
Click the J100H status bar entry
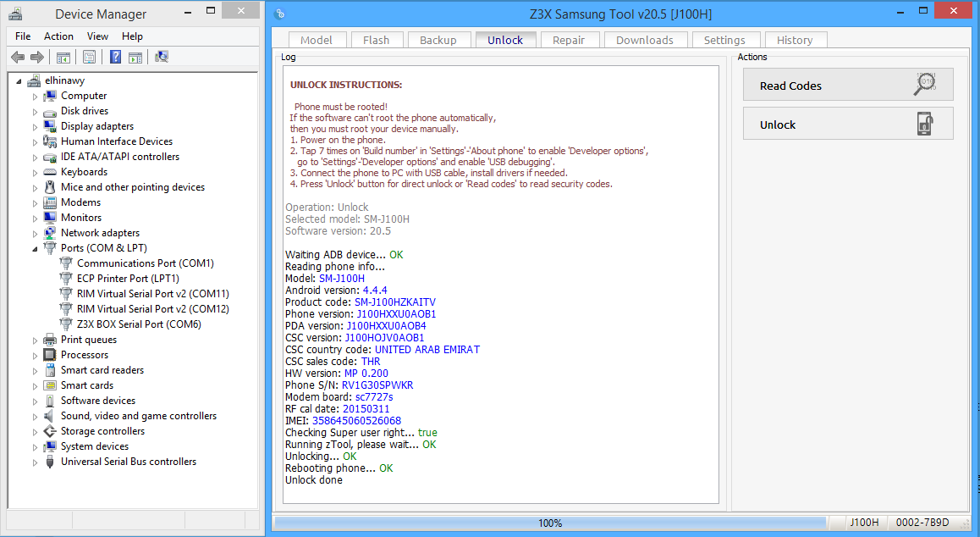864,523
